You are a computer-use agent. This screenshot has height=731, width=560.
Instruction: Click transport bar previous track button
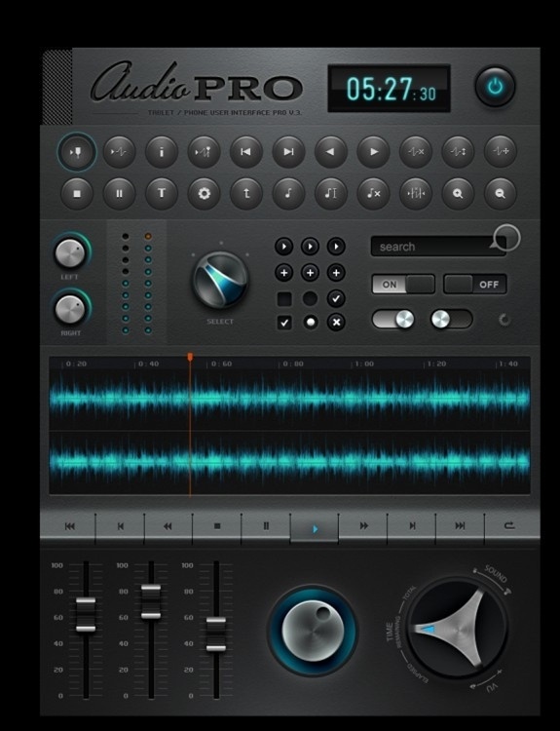pos(120,526)
